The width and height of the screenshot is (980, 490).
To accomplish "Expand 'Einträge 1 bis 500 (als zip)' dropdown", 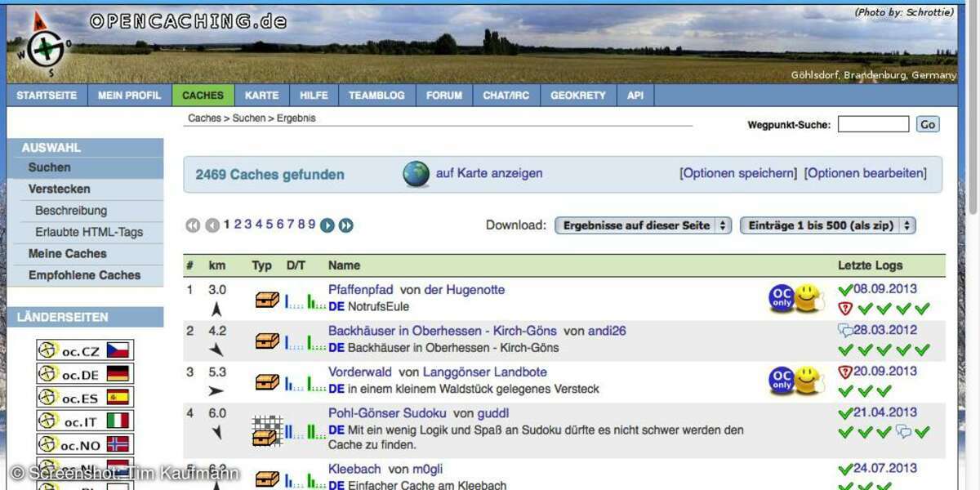I will click(x=826, y=225).
